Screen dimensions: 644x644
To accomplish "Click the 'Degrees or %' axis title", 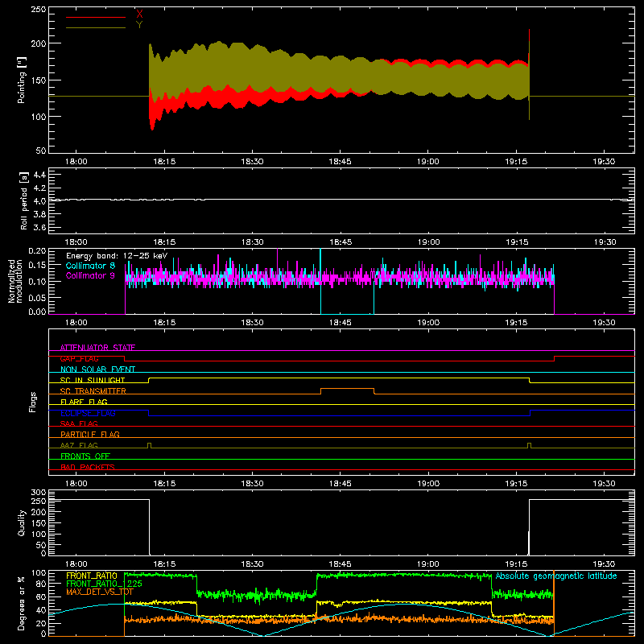I will coord(22,603).
